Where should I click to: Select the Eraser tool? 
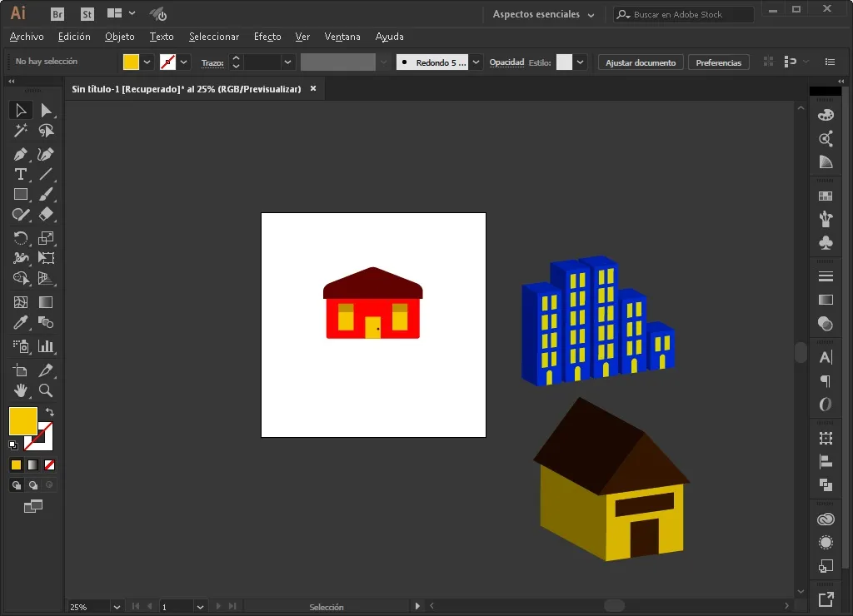pos(47,214)
